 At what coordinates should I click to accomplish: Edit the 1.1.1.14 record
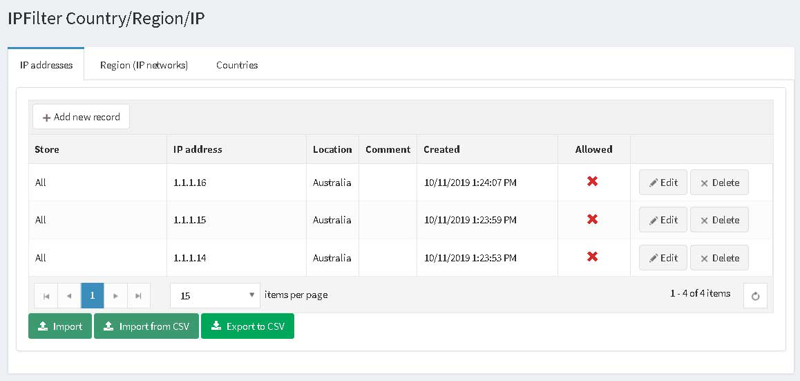[x=663, y=258]
